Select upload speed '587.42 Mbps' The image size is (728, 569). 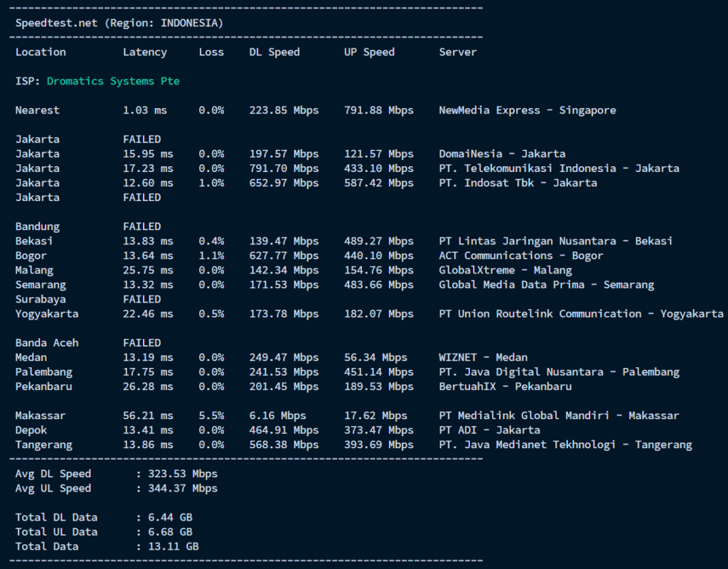click(379, 183)
